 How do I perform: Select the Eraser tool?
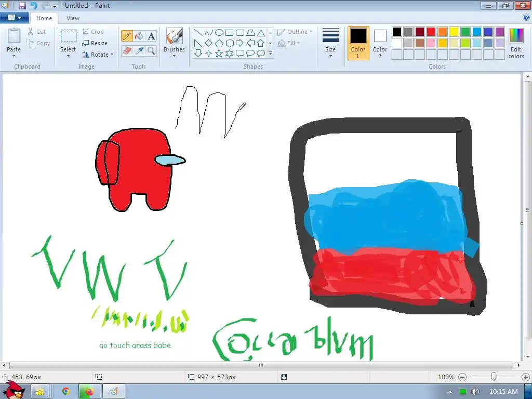point(127,51)
